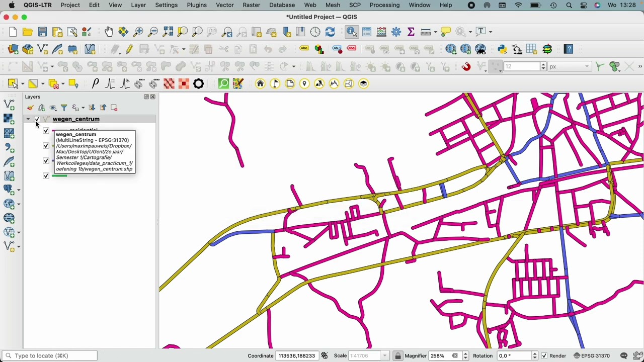This screenshot has height=362, width=644.
Task: Open the log messages speech bubble icon
Action: [x=624, y=356]
